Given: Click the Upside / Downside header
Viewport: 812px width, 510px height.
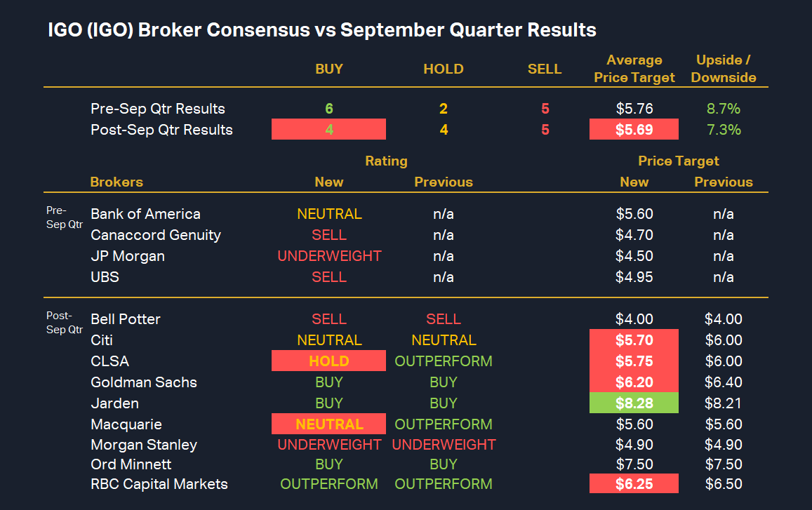Looking at the screenshot, I should (723, 69).
